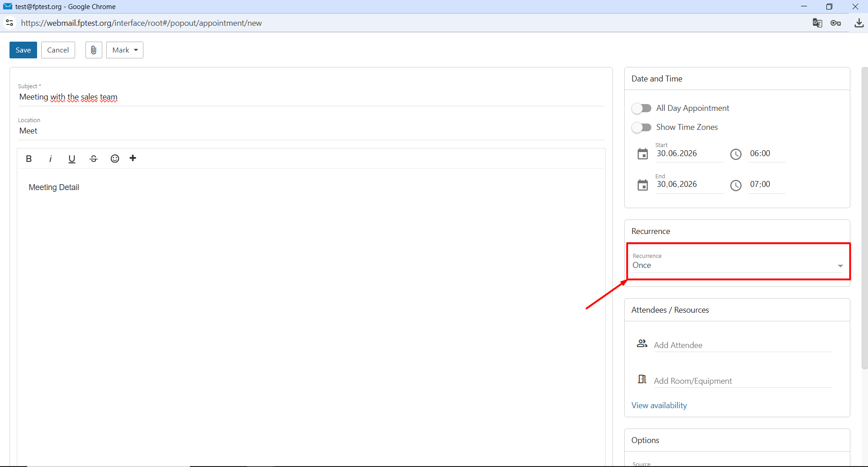The height and width of the screenshot is (467, 868).
Task: Edit the Subject field text
Action: coord(311,97)
